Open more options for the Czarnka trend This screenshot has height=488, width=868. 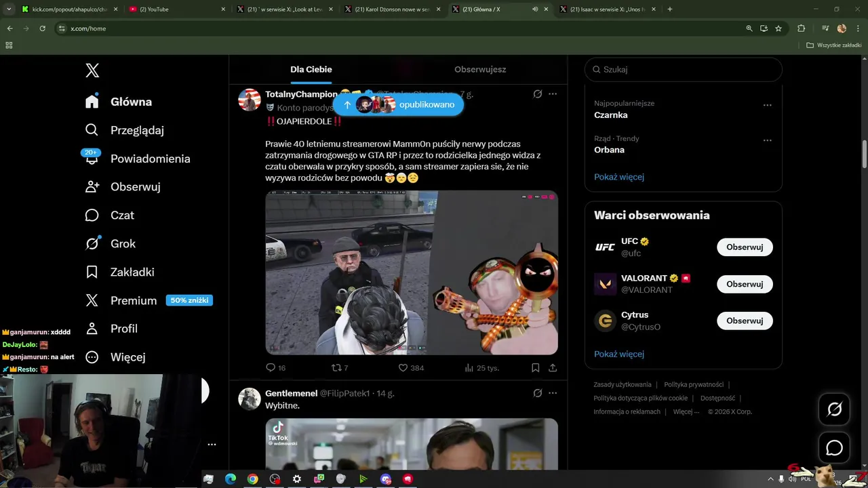pos(767,105)
